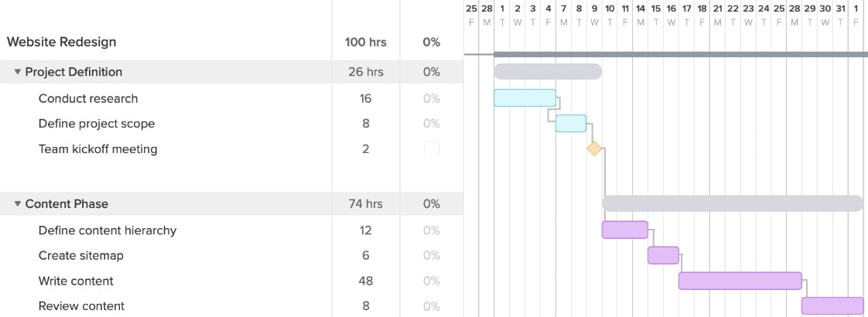
Task: Open the Website Redesign project title
Action: point(62,42)
